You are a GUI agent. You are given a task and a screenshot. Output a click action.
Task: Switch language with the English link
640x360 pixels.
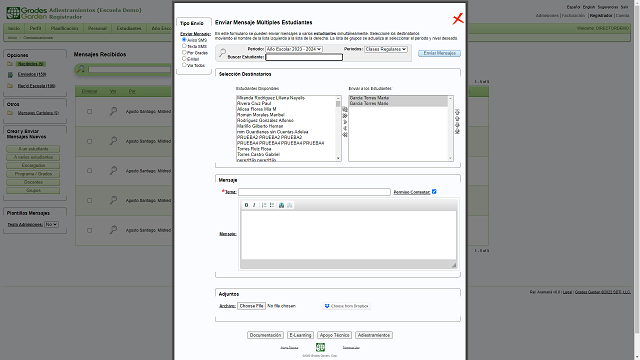tap(589, 7)
